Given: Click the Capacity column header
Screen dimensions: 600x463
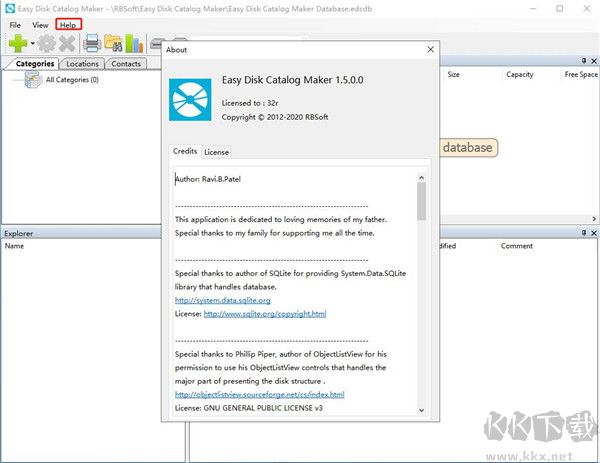Looking at the screenshot, I should [x=519, y=75].
